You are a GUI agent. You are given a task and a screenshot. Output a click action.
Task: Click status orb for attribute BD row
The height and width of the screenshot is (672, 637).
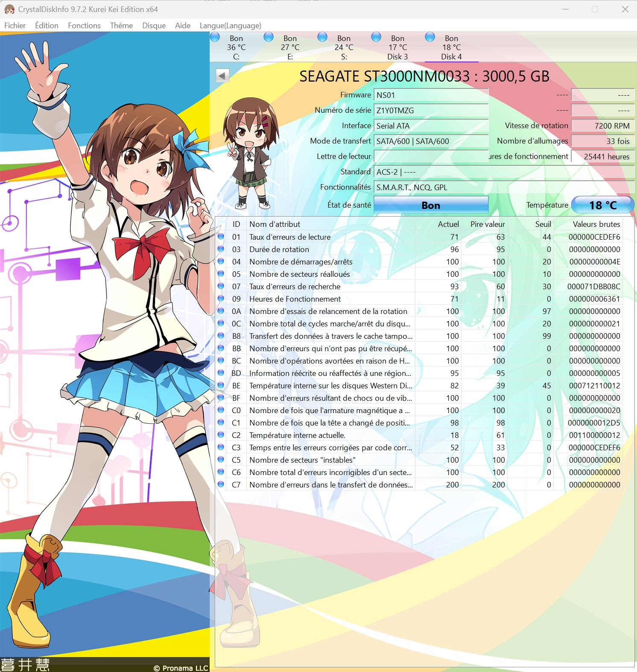point(221,373)
